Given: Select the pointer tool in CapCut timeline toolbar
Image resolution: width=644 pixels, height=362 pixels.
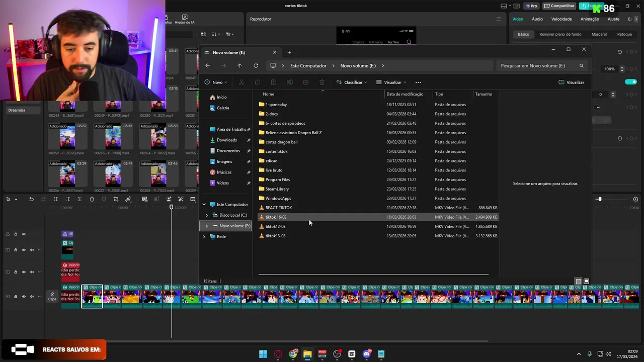Looking at the screenshot, I should click(x=8, y=199).
